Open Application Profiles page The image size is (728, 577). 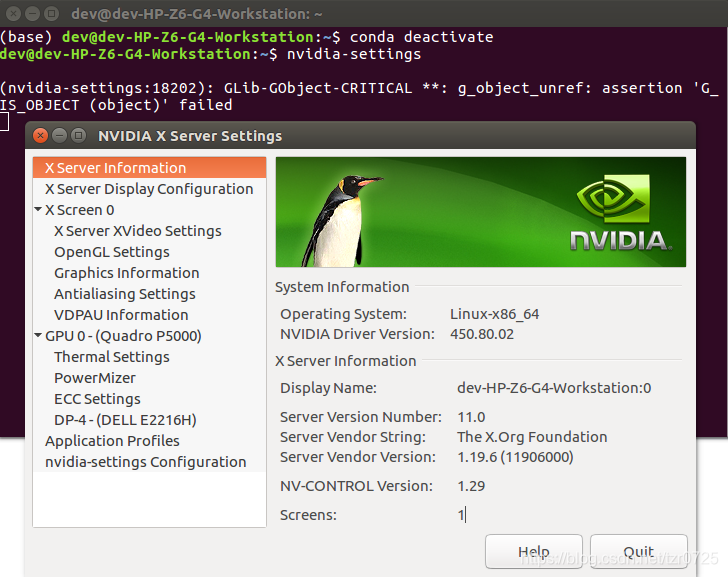[112, 441]
